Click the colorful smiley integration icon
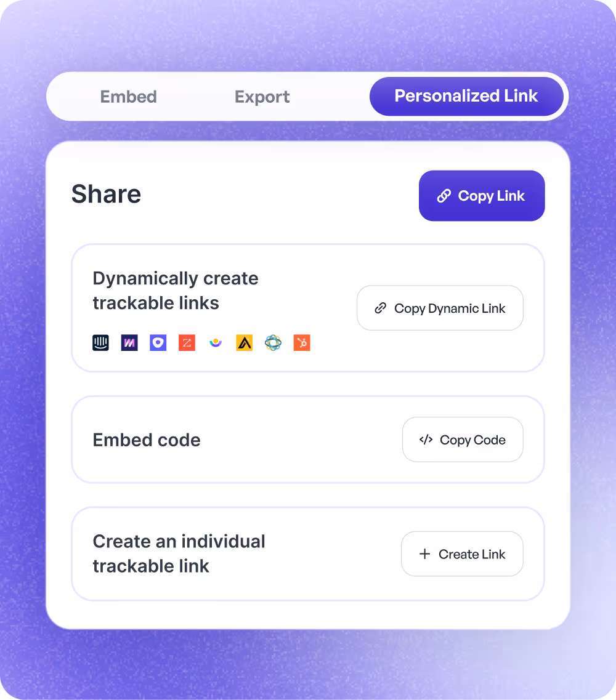616x700 pixels. pyautogui.click(x=216, y=343)
